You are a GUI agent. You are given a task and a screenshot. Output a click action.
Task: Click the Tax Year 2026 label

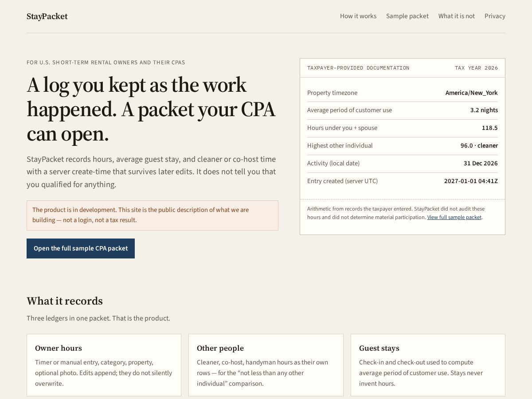(476, 68)
